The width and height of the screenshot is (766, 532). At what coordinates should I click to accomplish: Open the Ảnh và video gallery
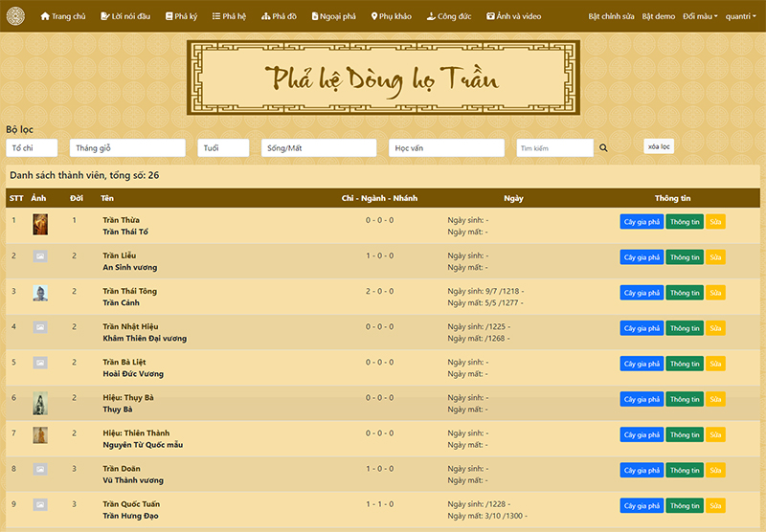coord(514,16)
